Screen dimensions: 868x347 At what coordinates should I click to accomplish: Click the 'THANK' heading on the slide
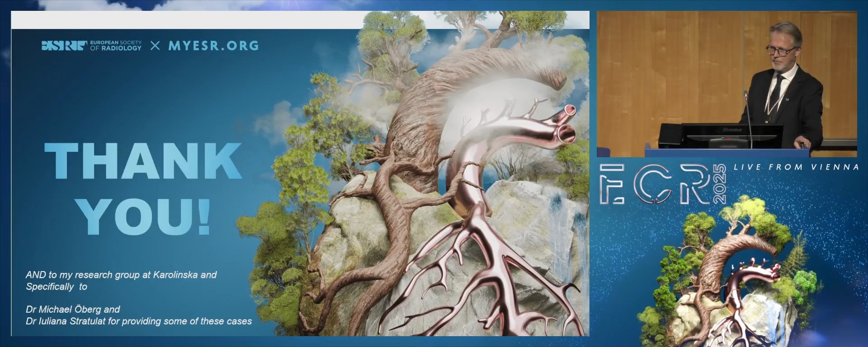143,161
